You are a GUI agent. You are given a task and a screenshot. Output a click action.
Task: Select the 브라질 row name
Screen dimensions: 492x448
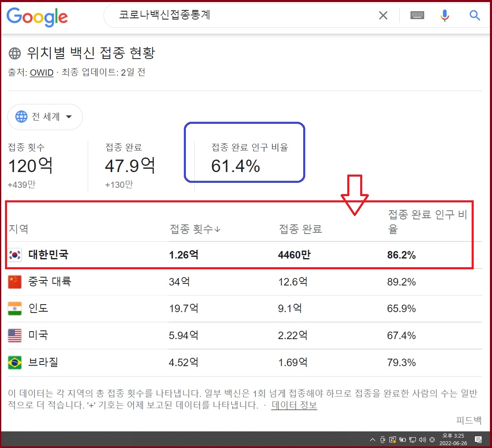[43, 362]
